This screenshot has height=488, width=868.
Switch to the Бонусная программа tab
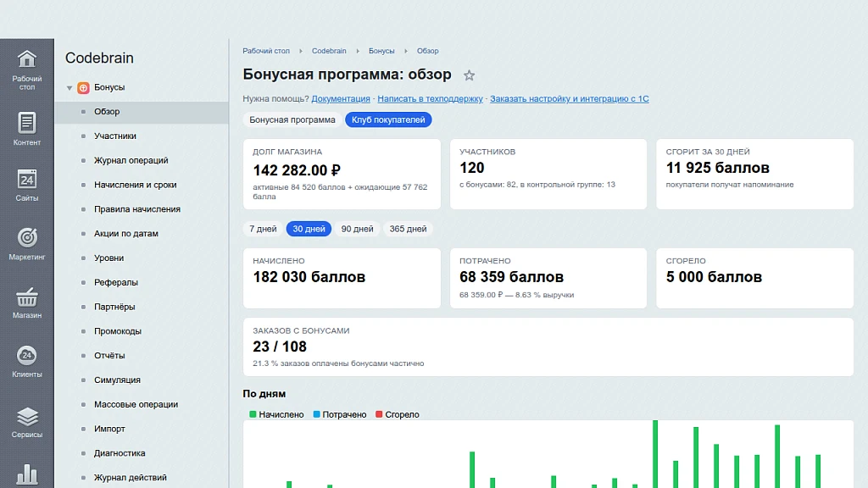pos(292,119)
